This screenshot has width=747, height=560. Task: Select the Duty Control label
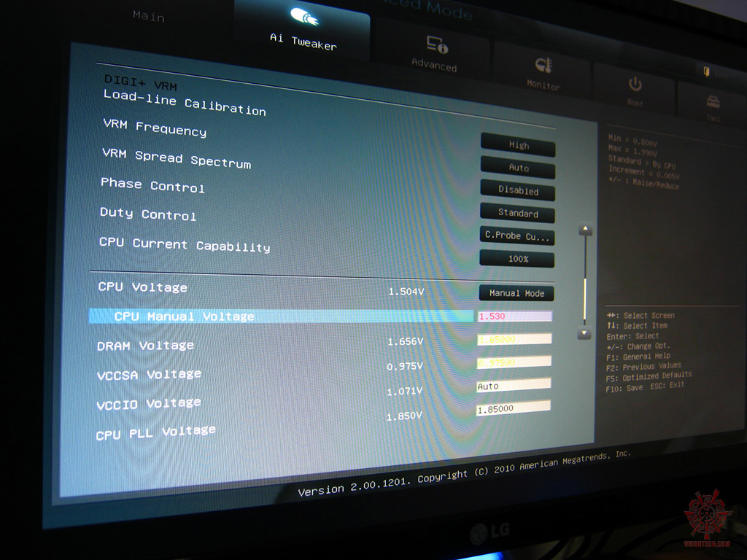point(147,214)
